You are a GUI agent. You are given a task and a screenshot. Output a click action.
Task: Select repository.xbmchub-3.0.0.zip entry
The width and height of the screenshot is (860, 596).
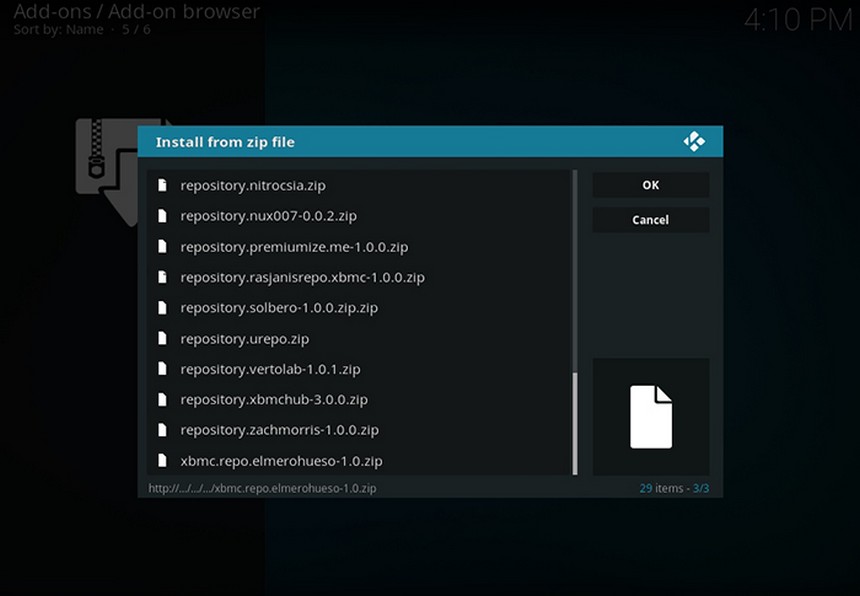point(360,399)
